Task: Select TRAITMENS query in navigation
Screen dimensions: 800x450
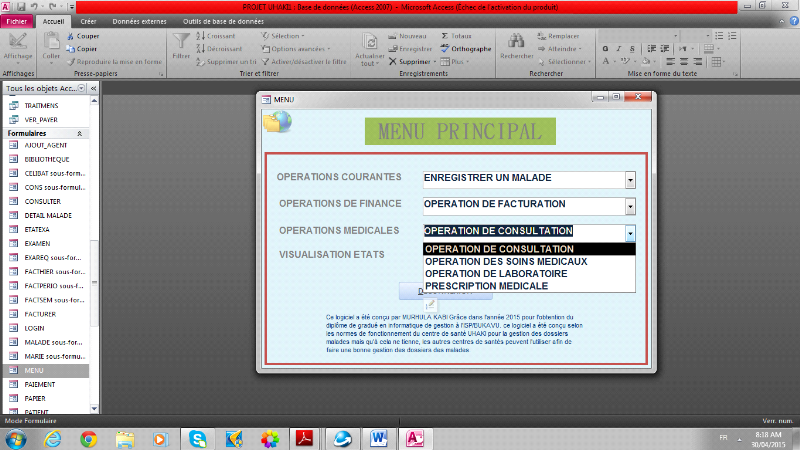Action: click(46, 106)
